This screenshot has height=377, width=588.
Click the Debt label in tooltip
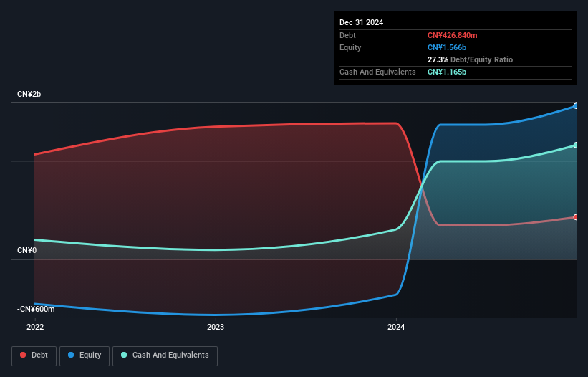point(347,35)
